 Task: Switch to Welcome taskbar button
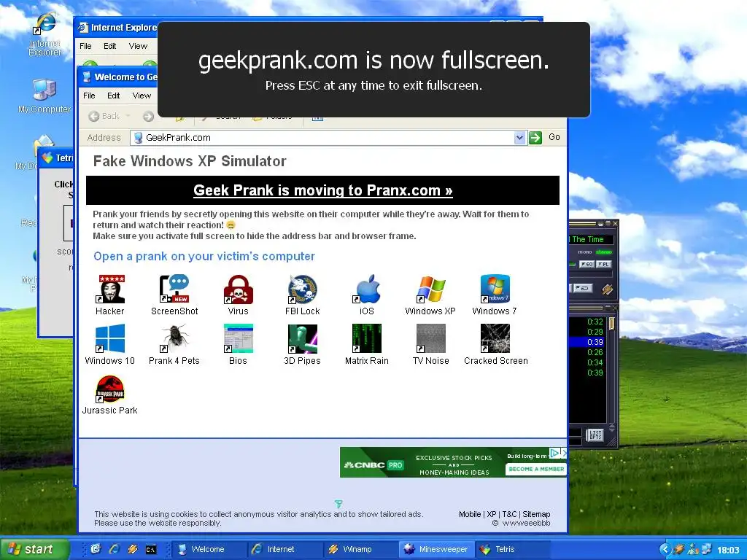pyautogui.click(x=209, y=549)
